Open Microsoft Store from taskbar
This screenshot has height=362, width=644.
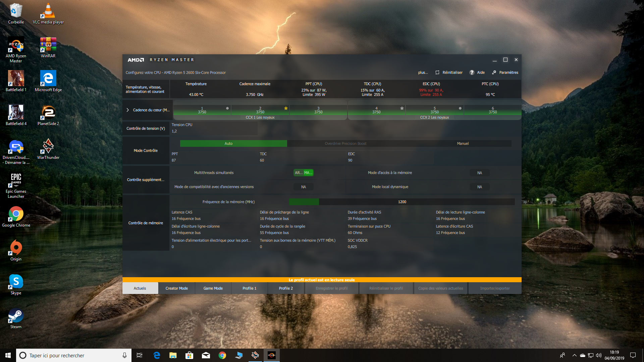[x=189, y=355]
